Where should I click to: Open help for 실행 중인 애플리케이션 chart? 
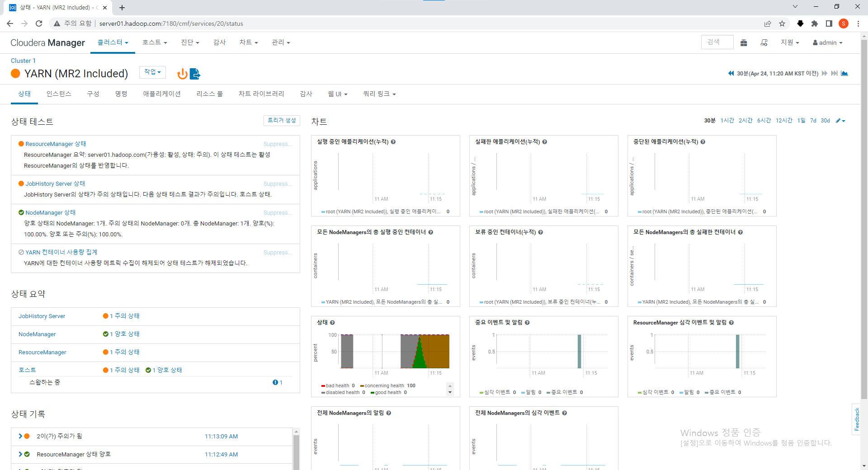click(393, 142)
